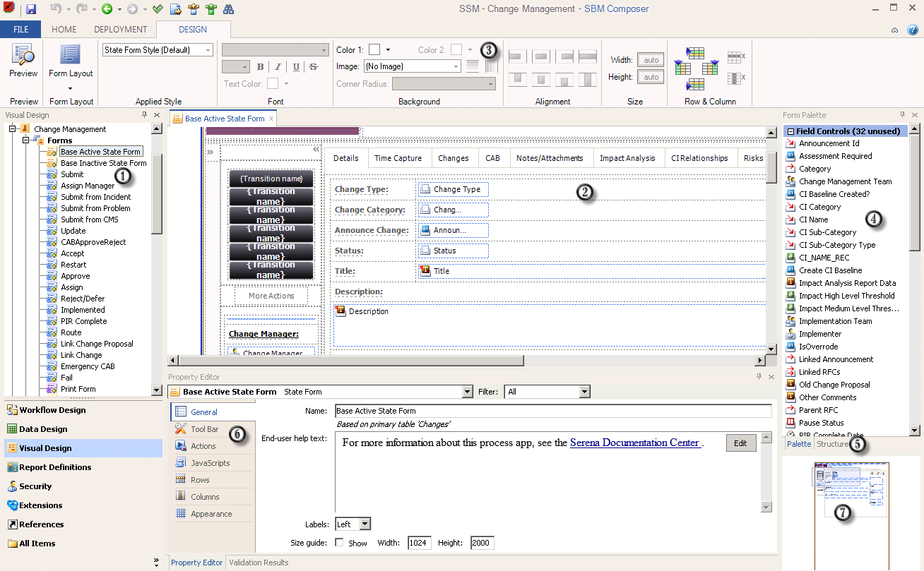Click the Save icon in quick access toolbar
924x571 pixels.
click(31, 9)
